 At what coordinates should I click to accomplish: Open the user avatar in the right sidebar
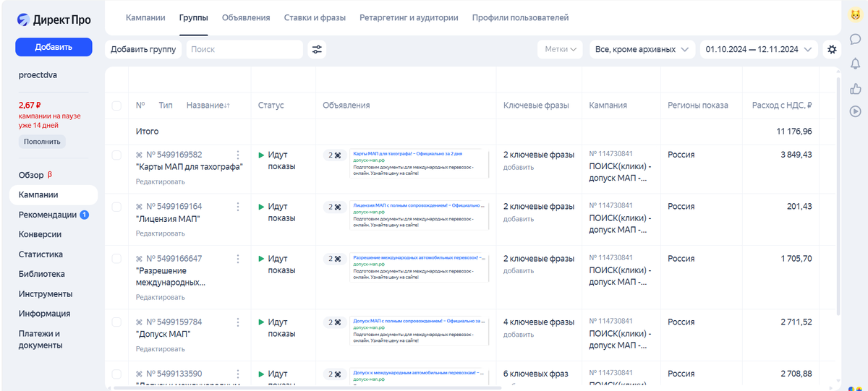pos(855,15)
